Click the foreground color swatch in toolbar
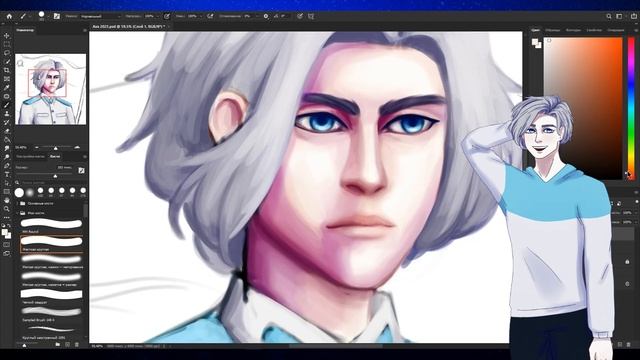The image size is (640, 360). [4, 232]
